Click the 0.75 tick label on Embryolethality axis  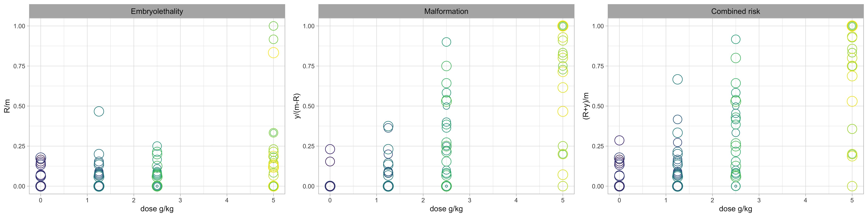click(19, 66)
